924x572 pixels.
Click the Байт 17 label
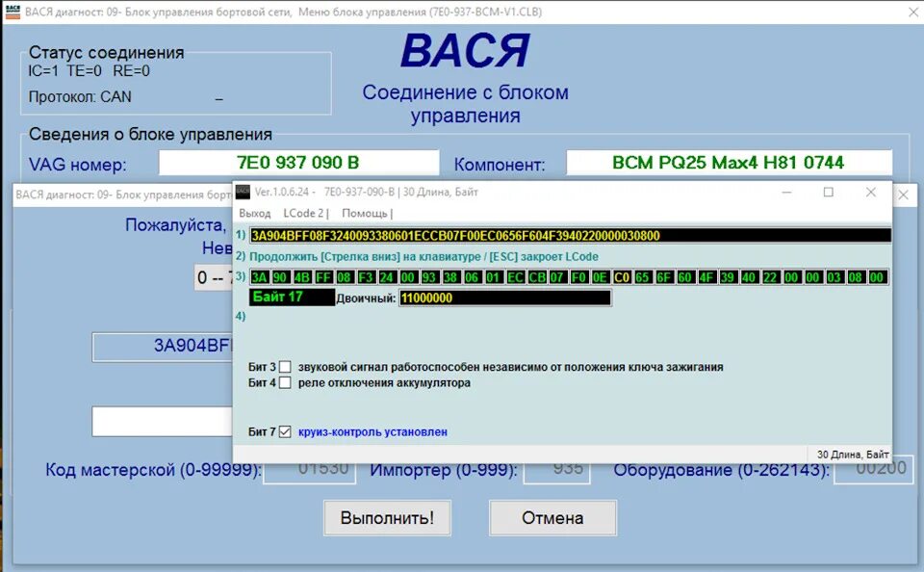click(x=293, y=298)
